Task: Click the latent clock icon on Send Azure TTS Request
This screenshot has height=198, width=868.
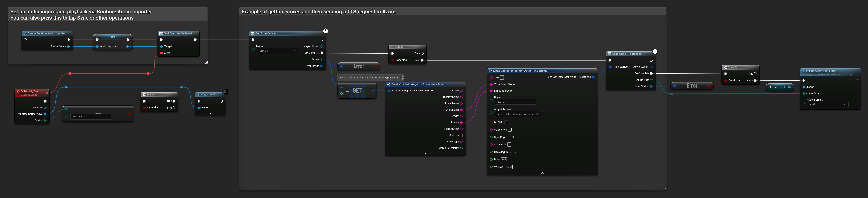Action: (x=655, y=51)
